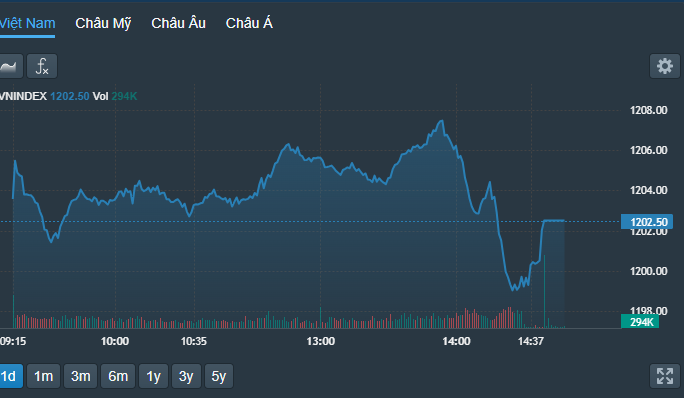Choose the 6m range button

click(x=118, y=376)
